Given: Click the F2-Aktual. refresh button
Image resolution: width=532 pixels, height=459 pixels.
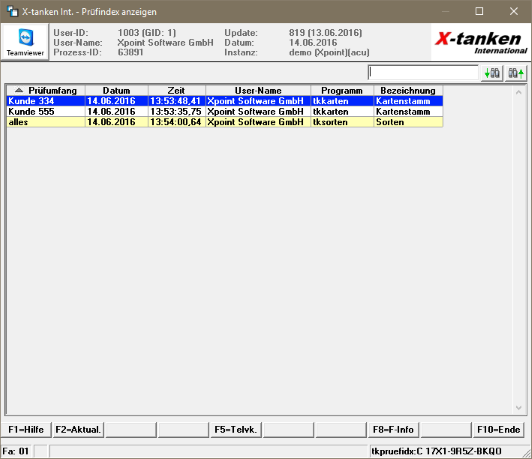Looking at the screenshot, I should tap(78, 430).
